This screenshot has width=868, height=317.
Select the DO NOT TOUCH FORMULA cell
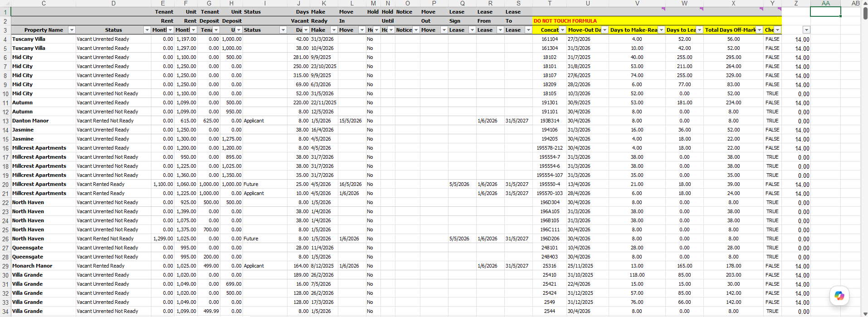coord(565,21)
